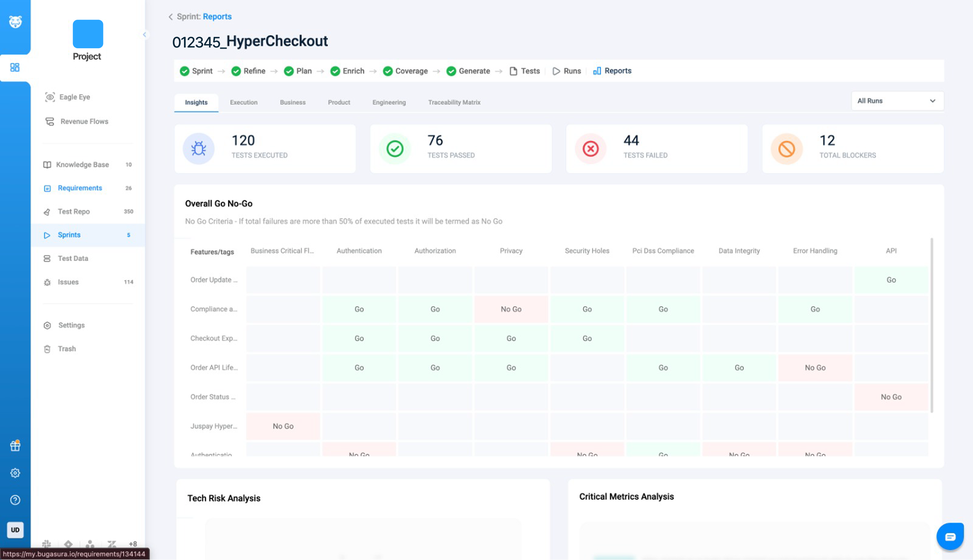This screenshot has height=560, width=973.
Task: Click the API No Go cell for Order Status
Action: [x=891, y=397]
